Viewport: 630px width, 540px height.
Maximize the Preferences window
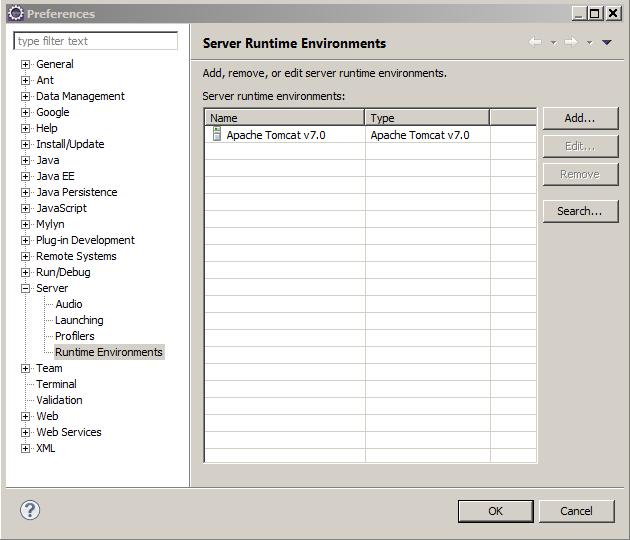click(x=595, y=13)
